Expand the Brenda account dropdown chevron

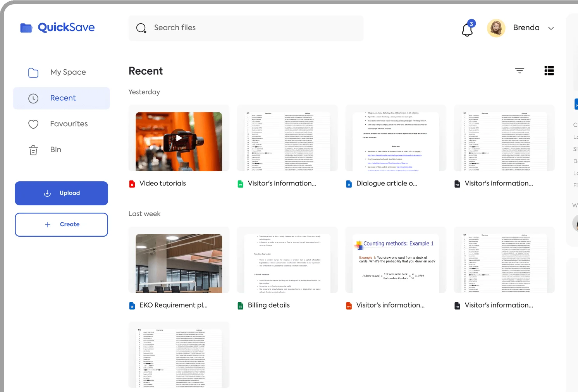pyautogui.click(x=551, y=28)
